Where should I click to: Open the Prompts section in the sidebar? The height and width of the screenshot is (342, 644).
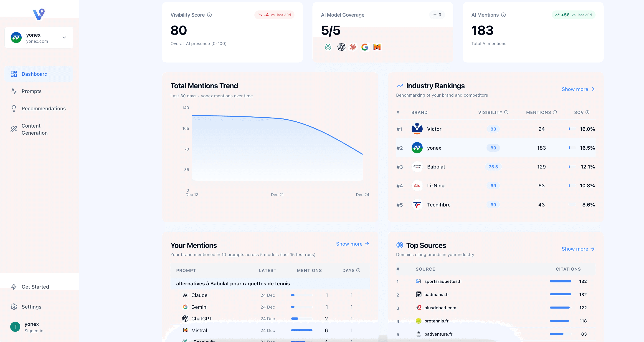(x=31, y=91)
